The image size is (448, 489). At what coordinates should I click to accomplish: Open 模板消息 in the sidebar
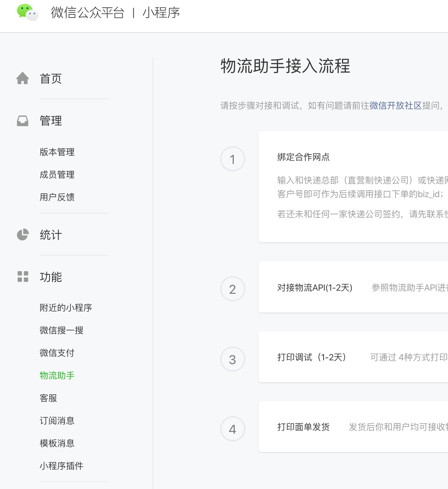pos(57,443)
